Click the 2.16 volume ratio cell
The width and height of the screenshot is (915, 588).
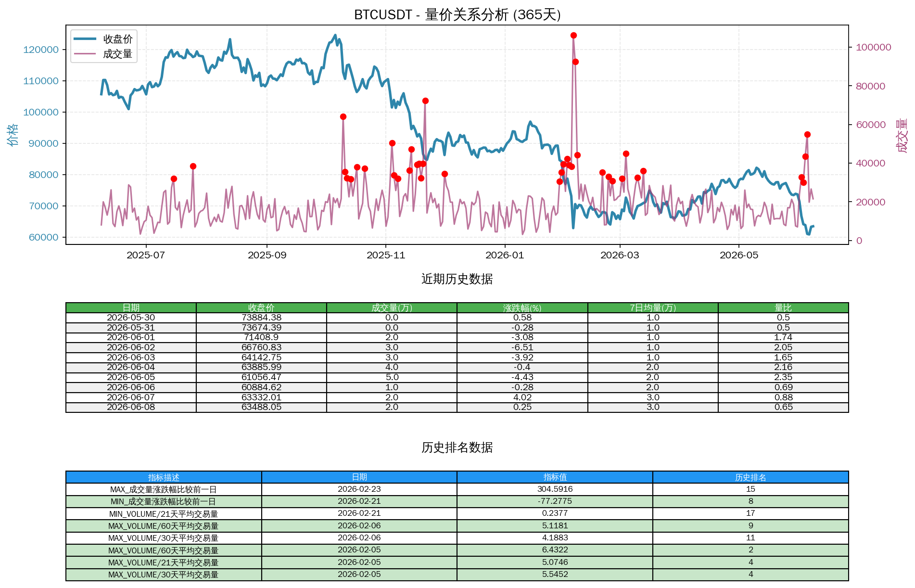[x=783, y=368]
